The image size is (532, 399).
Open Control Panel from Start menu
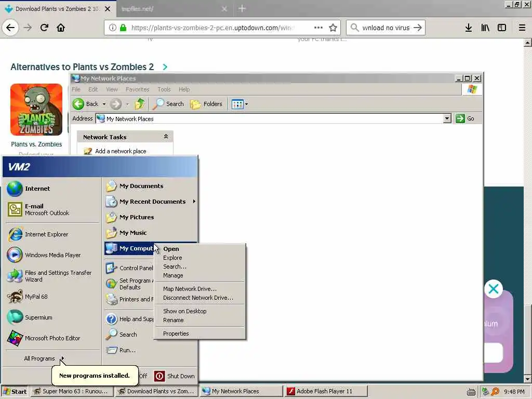(129, 268)
